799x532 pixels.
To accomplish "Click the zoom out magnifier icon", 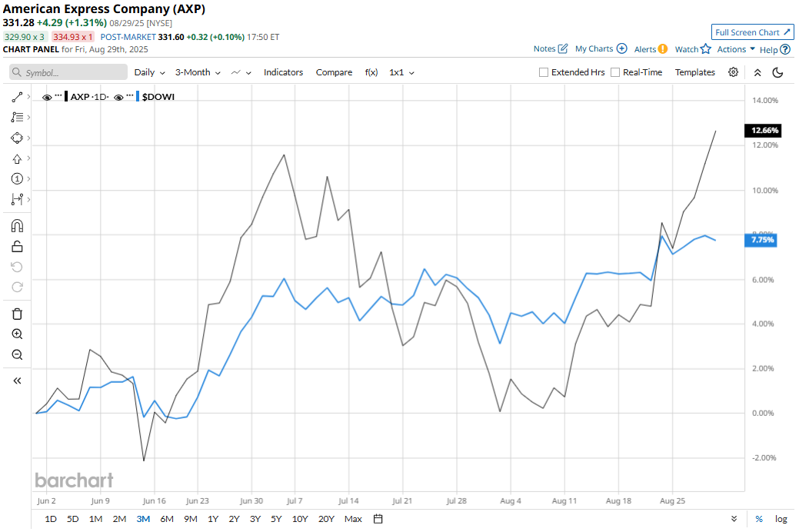I will click(x=17, y=354).
